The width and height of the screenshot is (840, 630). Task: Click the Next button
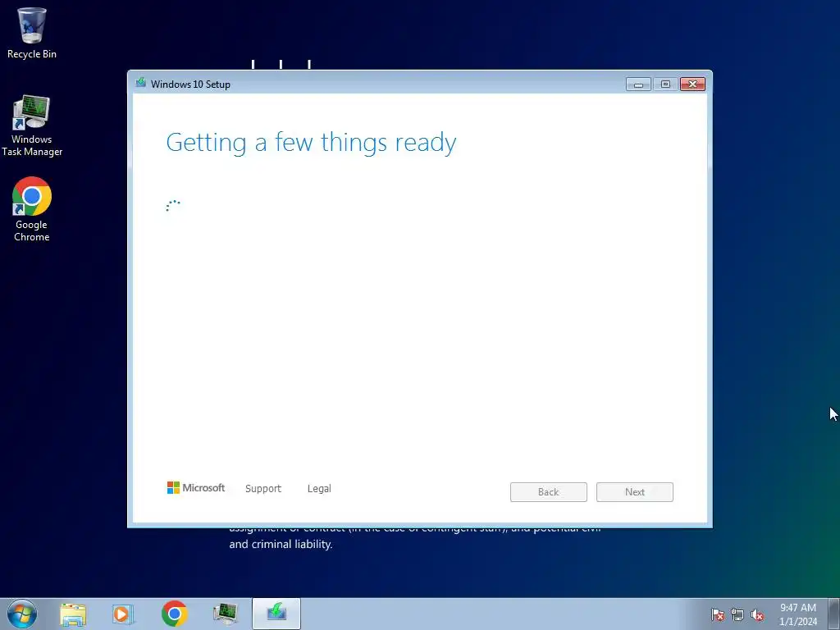[635, 492]
